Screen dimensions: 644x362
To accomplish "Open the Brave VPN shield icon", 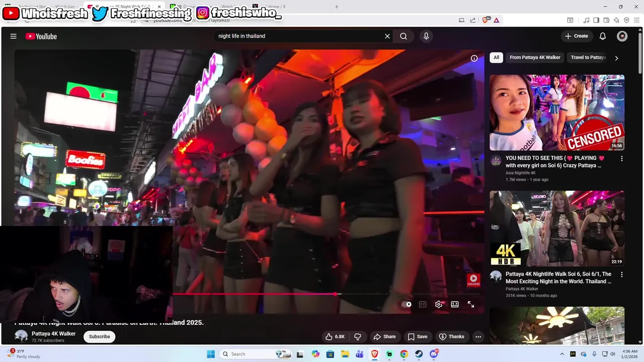I will point(626,20).
